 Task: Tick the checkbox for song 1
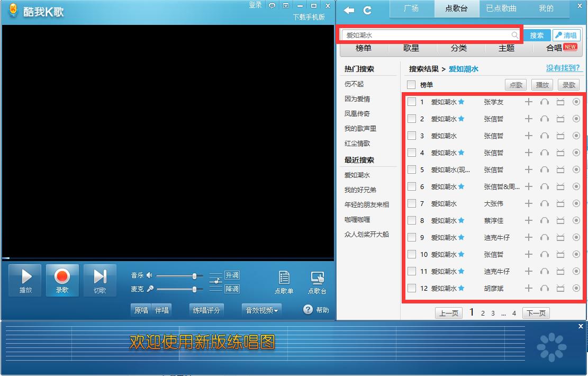pos(412,102)
